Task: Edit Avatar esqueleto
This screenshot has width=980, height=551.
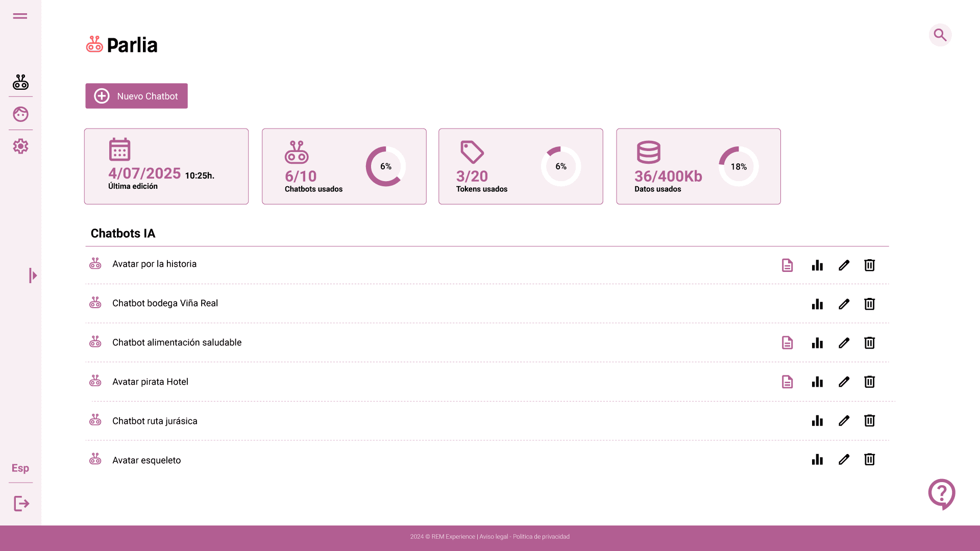Action: click(844, 459)
